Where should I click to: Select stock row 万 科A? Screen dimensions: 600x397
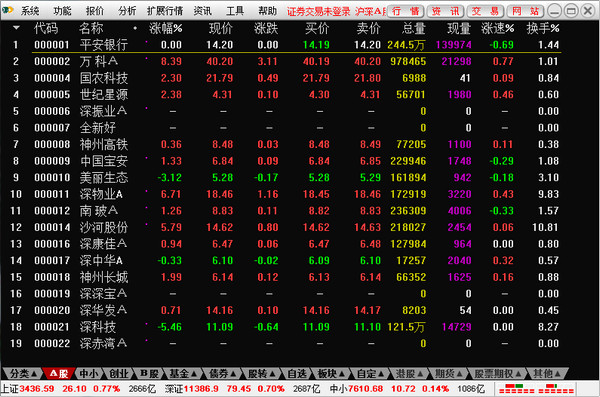(x=285, y=61)
